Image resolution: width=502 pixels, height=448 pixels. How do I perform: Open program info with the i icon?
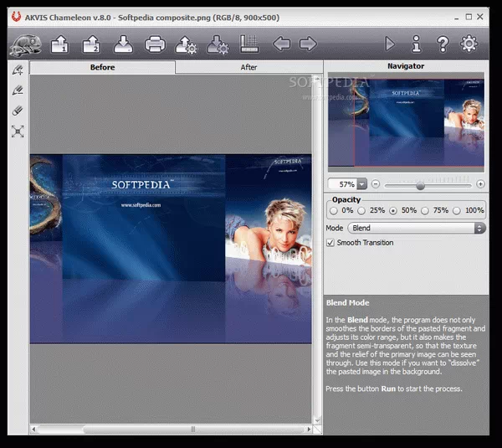coord(416,44)
